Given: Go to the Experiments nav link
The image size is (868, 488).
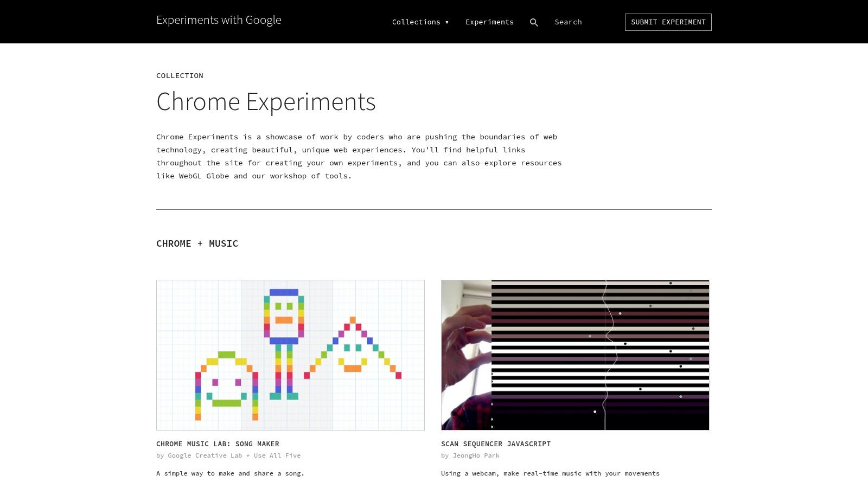Looking at the screenshot, I should tap(489, 22).
